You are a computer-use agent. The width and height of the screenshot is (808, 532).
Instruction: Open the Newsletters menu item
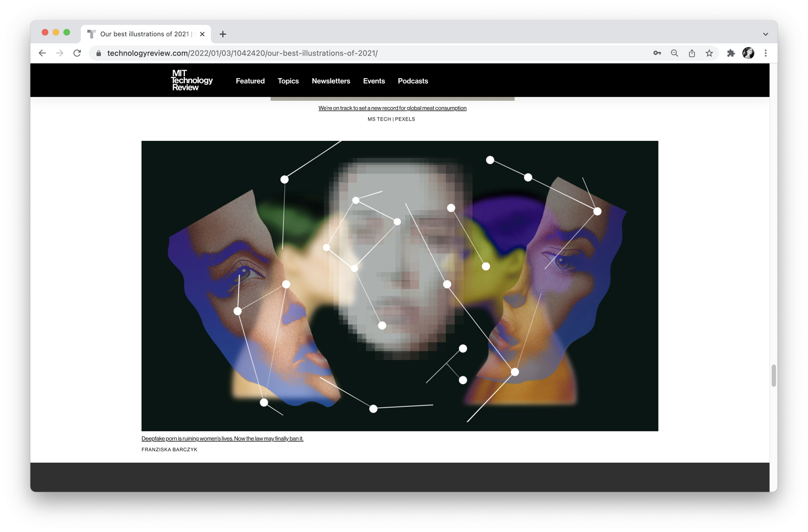(x=331, y=81)
